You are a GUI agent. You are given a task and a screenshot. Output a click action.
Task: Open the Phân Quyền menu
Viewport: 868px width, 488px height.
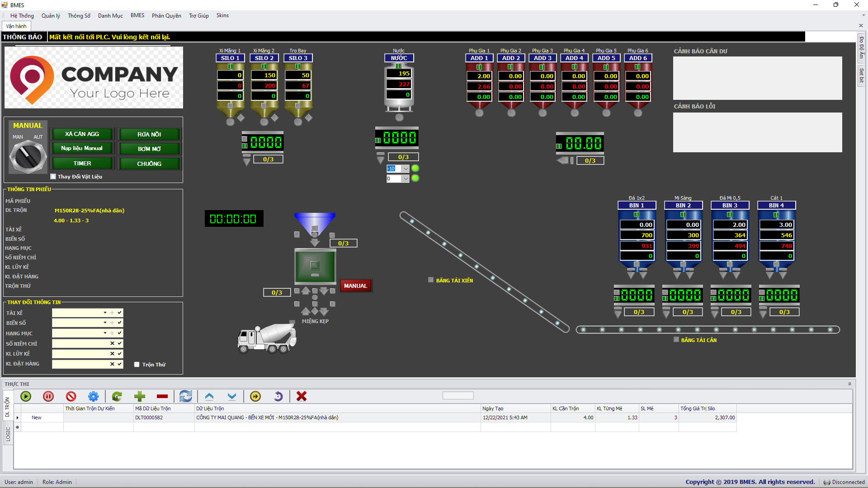pyautogui.click(x=166, y=15)
